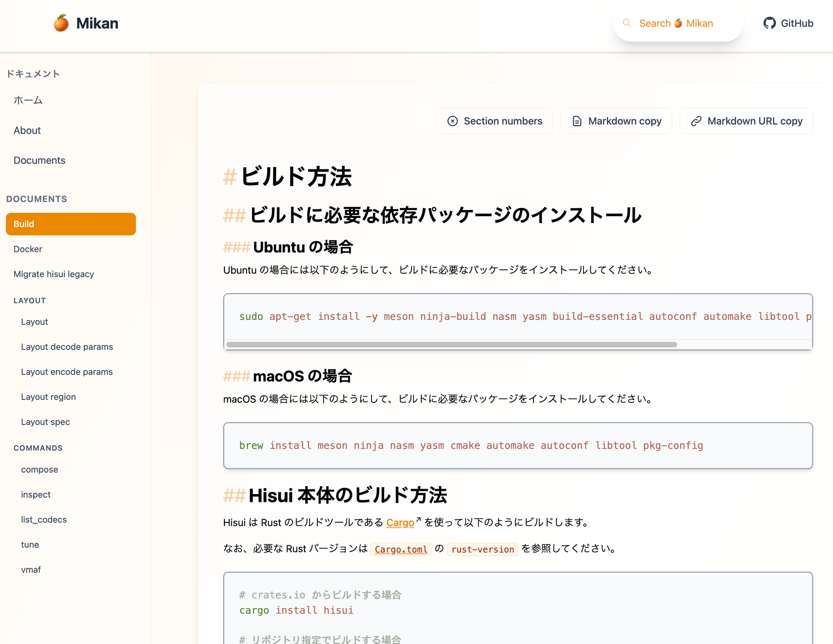Viewport: 833px width, 644px height.
Task: Click the Section numbers circle-x icon
Action: [452, 121]
